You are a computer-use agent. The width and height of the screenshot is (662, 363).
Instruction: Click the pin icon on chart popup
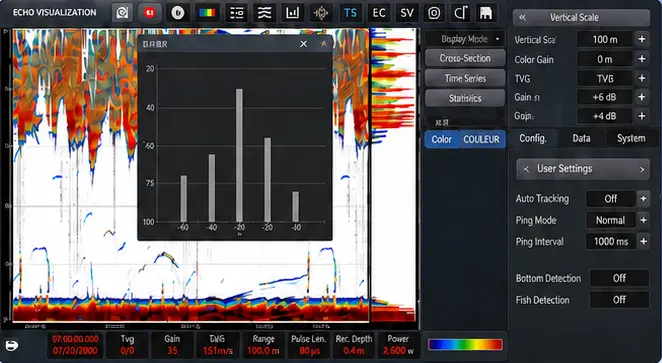click(324, 44)
